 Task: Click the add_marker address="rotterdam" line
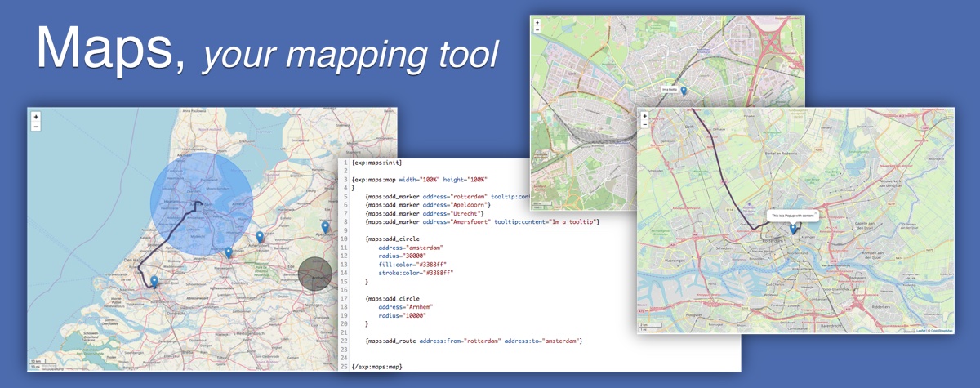[x=448, y=196]
